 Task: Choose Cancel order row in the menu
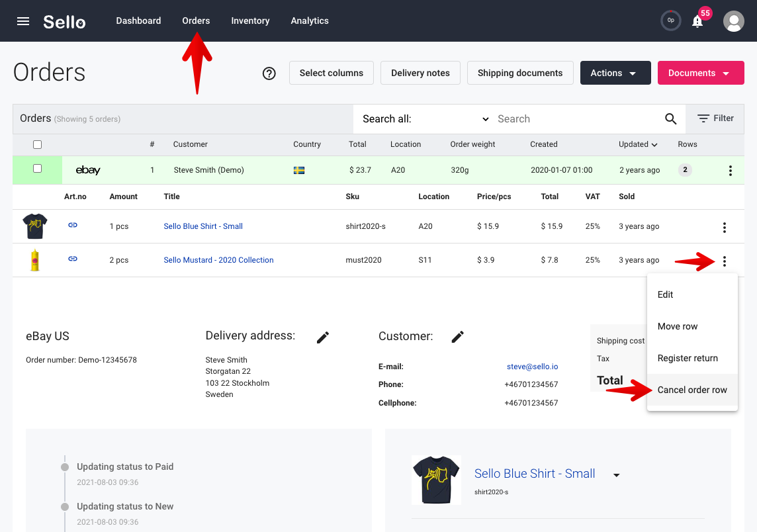click(692, 390)
